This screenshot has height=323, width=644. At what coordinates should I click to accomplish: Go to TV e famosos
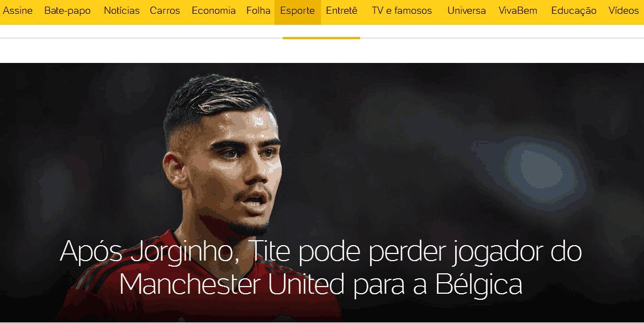point(402,10)
